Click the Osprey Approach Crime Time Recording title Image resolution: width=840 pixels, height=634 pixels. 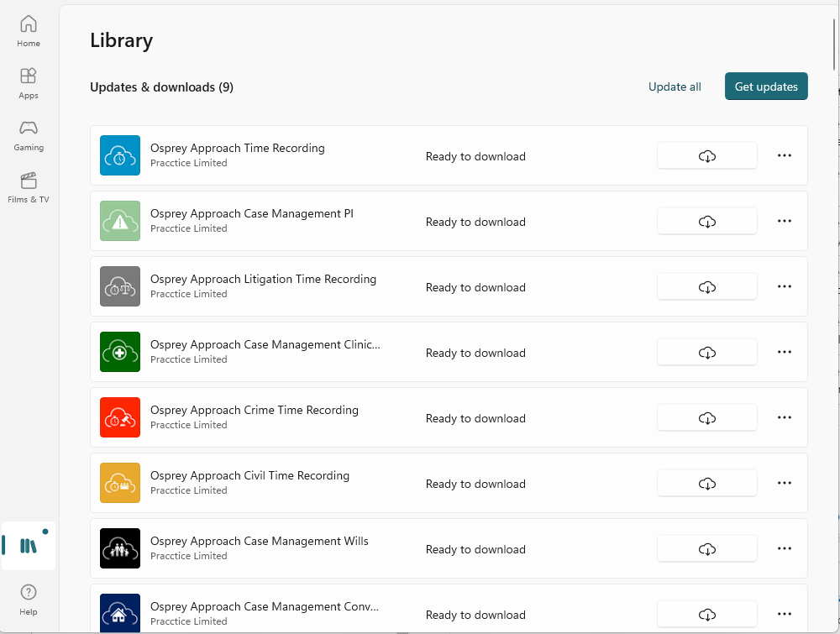[x=255, y=410]
